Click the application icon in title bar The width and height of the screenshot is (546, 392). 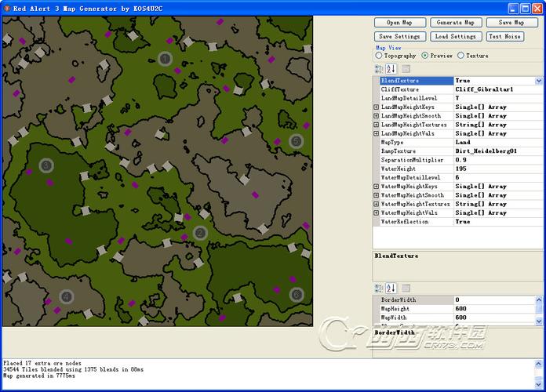6,9
